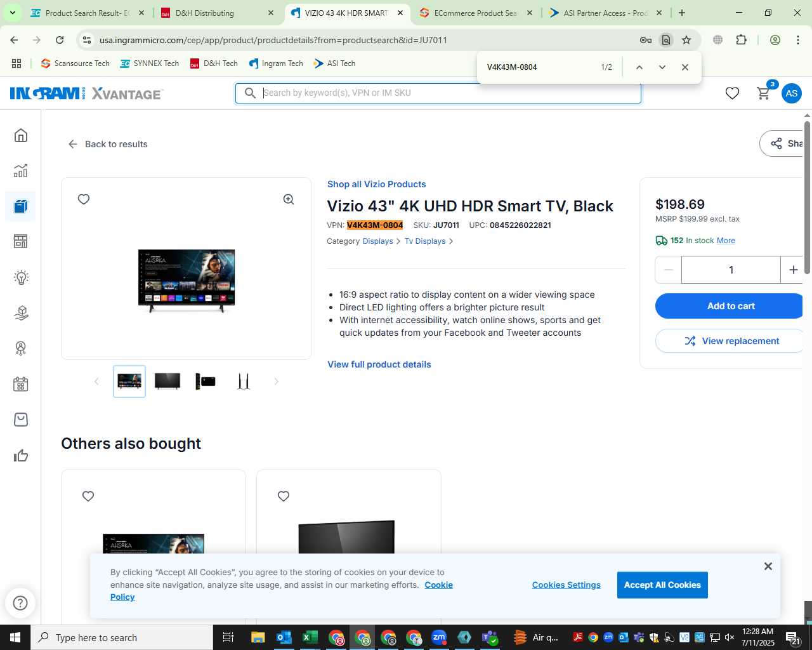Dismiss the cookie banner with X
Viewport: 812px width, 650px height.
tap(768, 566)
